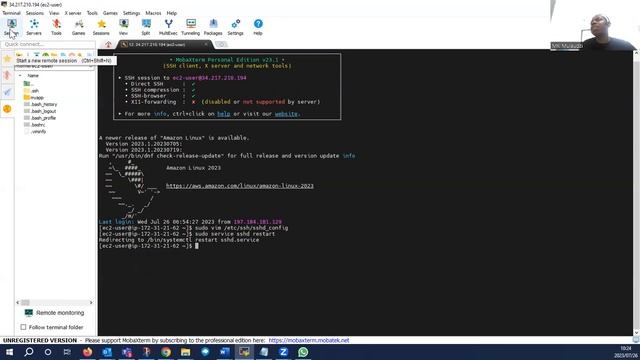640x360 pixels.
Task: Open the Windows Start menu
Action: tap(9, 352)
